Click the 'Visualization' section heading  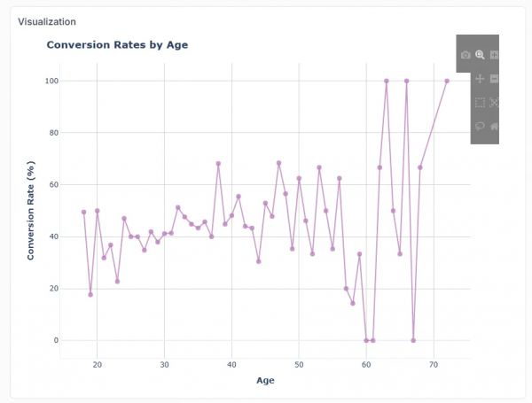pyautogui.click(x=47, y=21)
